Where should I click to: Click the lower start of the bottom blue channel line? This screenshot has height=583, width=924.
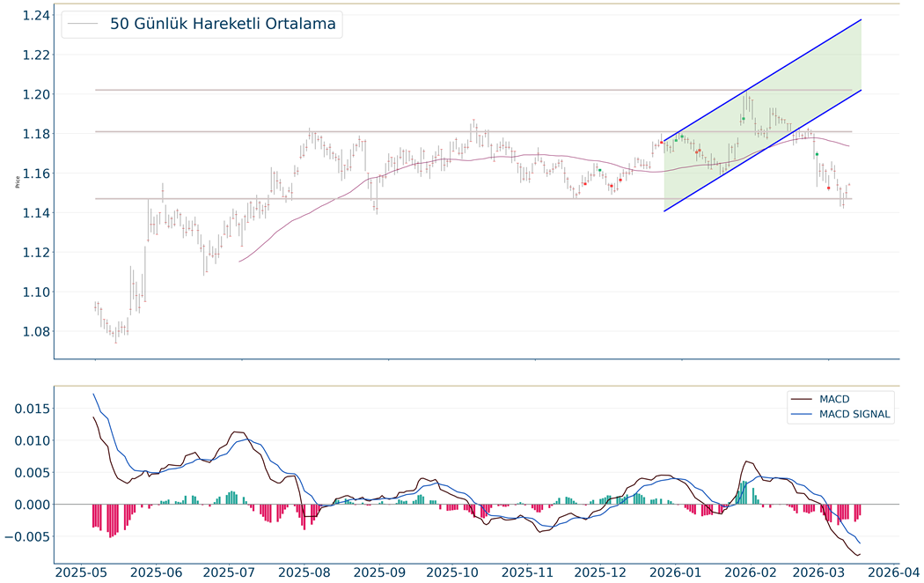click(x=664, y=211)
